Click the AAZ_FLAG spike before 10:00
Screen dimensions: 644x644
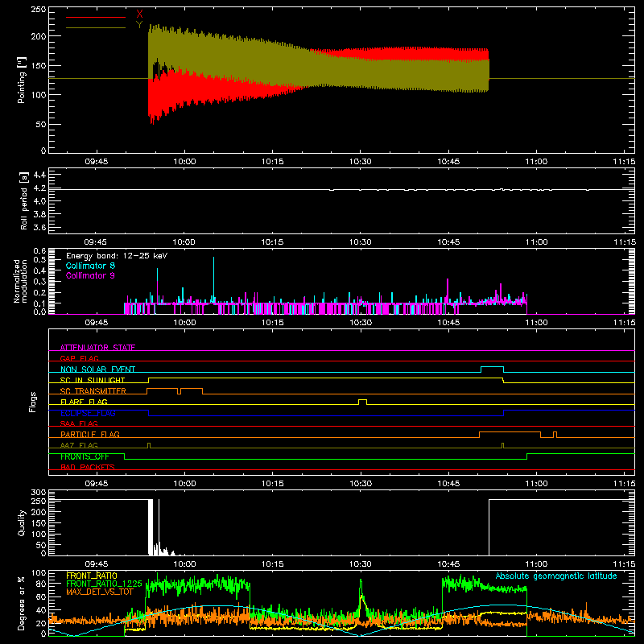coord(149,445)
